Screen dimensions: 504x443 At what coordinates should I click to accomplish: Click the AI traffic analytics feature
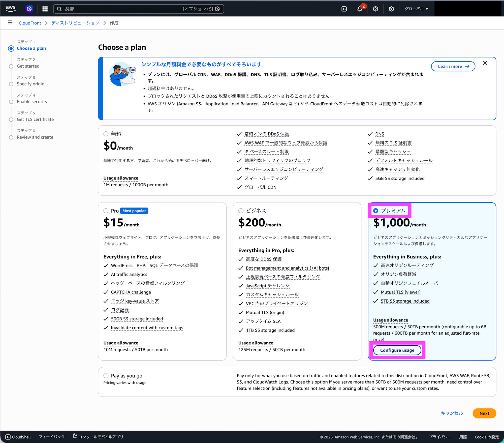(129, 275)
